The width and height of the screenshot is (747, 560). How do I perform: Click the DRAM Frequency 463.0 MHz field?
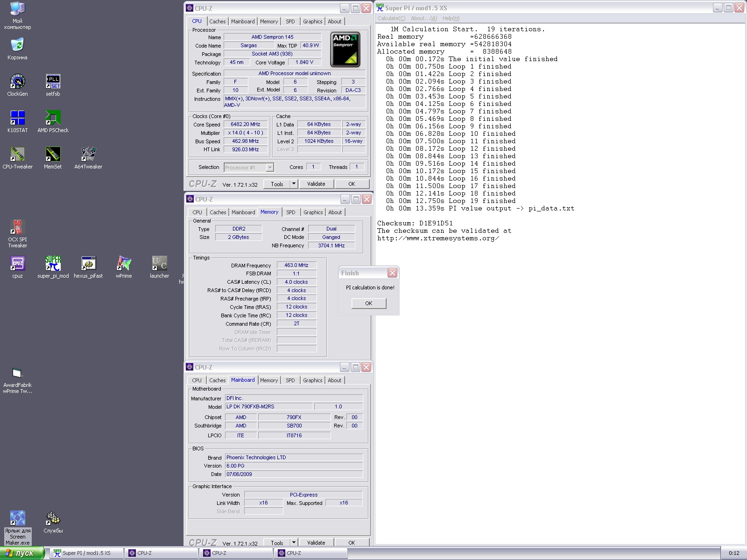(x=296, y=265)
